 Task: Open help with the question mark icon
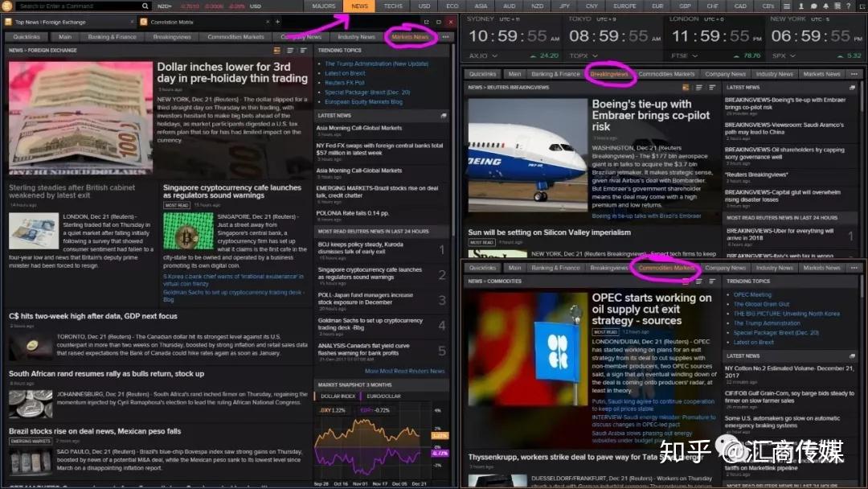tap(848, 6)
